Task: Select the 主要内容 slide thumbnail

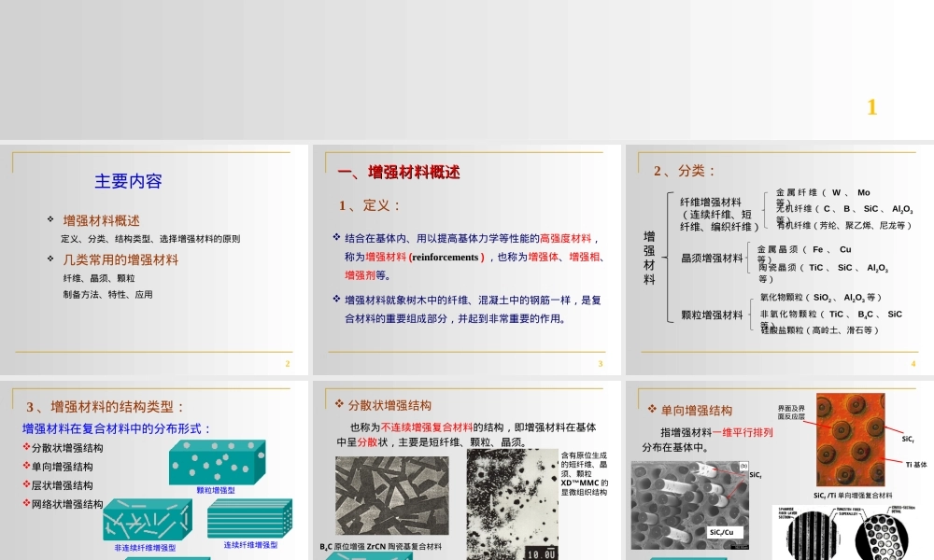Action: [154, 259]
